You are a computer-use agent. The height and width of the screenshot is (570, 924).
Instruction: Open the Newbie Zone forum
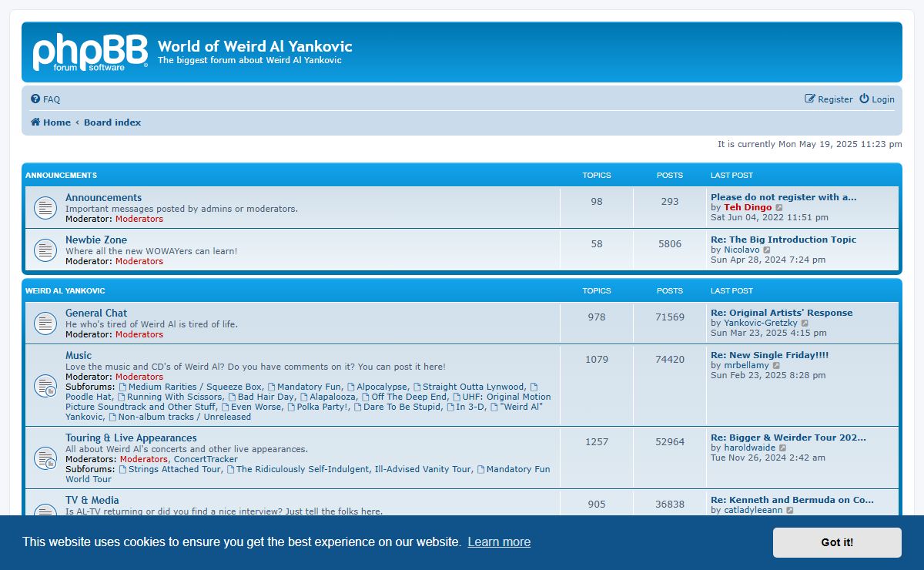pos(96,240)
